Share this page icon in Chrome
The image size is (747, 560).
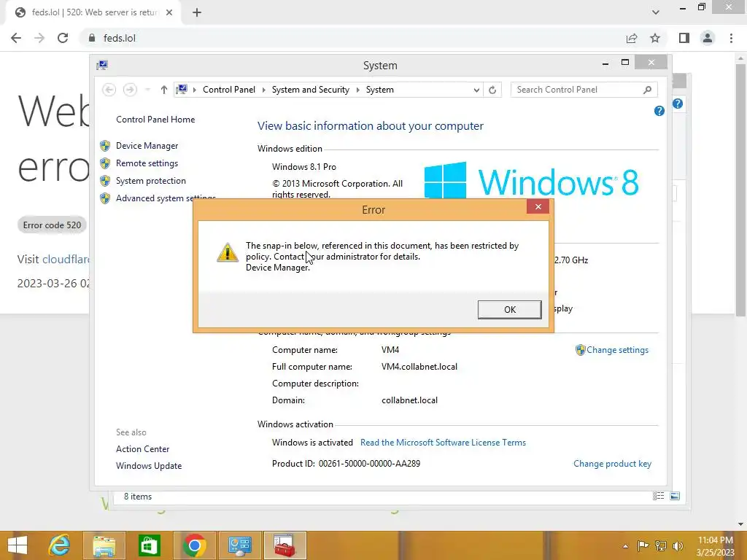point(632,38)
